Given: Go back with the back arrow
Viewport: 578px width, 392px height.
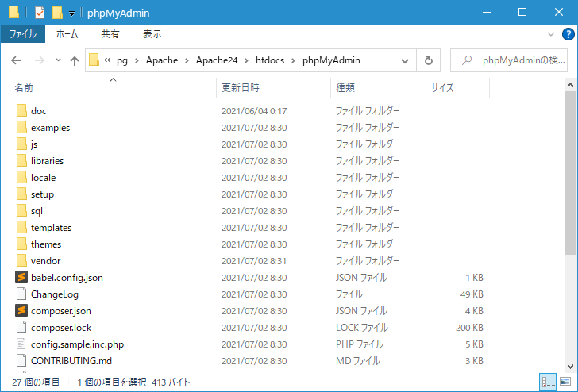Looking at the screenshot, I should pyautogui.click(x=16, y=60).
